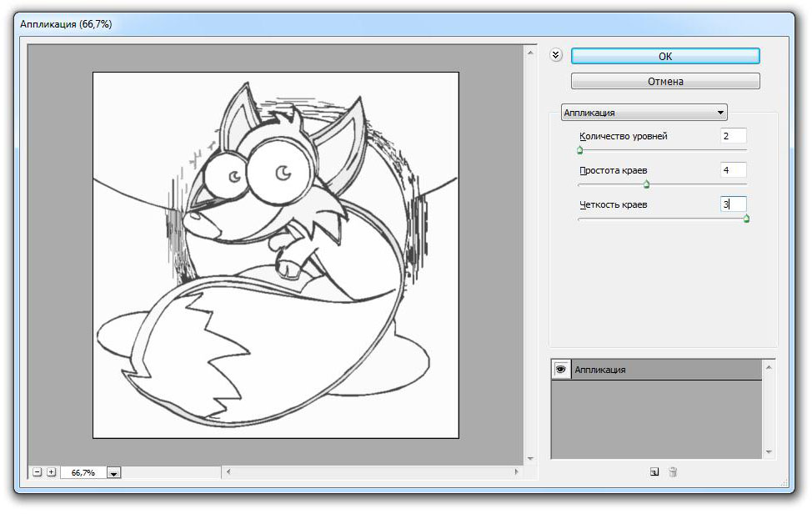Screen dimensions: 812x514
Task: Collapse filter gallery with double-chevron icon
Action: pyautogui.click(x=556, y=55)
